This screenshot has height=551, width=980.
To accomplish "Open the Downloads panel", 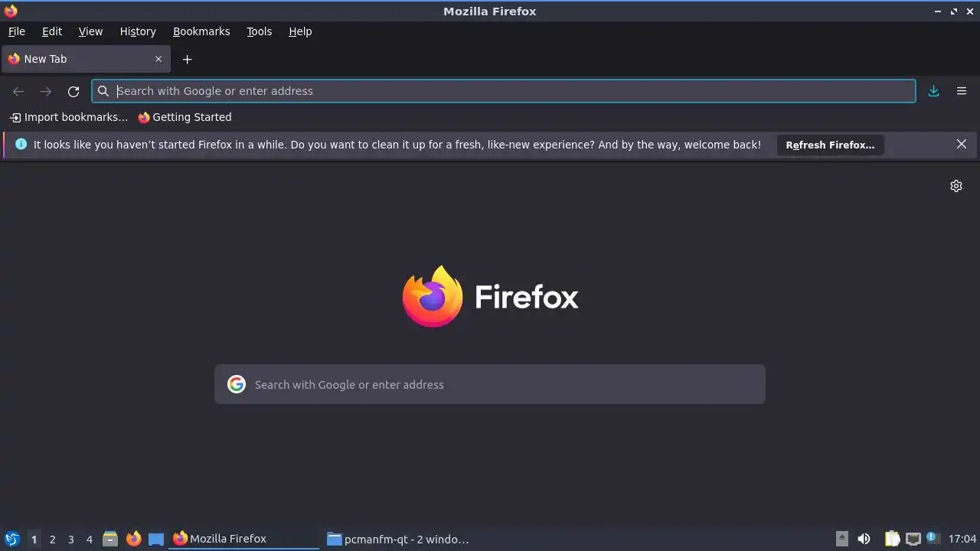I will (934, 91).
